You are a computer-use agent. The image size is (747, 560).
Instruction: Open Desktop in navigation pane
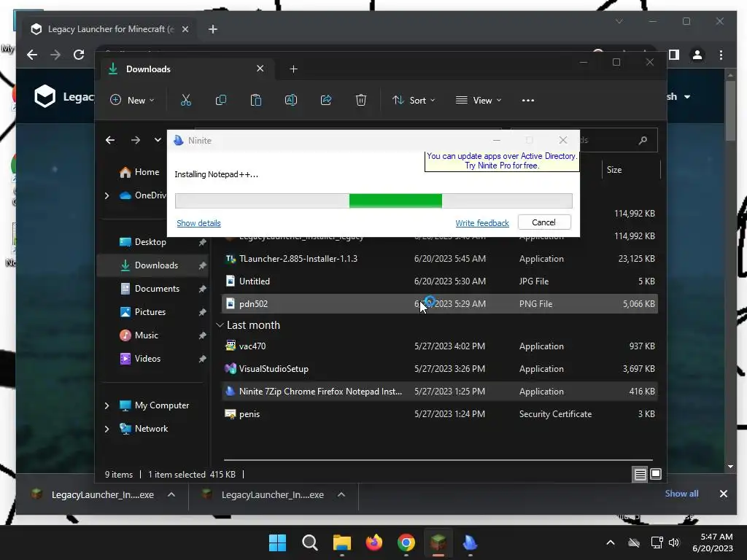pos(143,242)
